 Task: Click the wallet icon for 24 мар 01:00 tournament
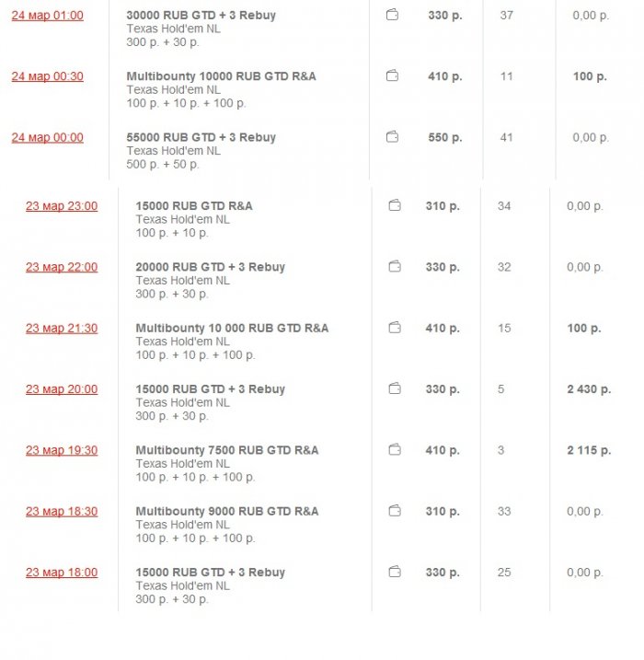pos(392,15)
